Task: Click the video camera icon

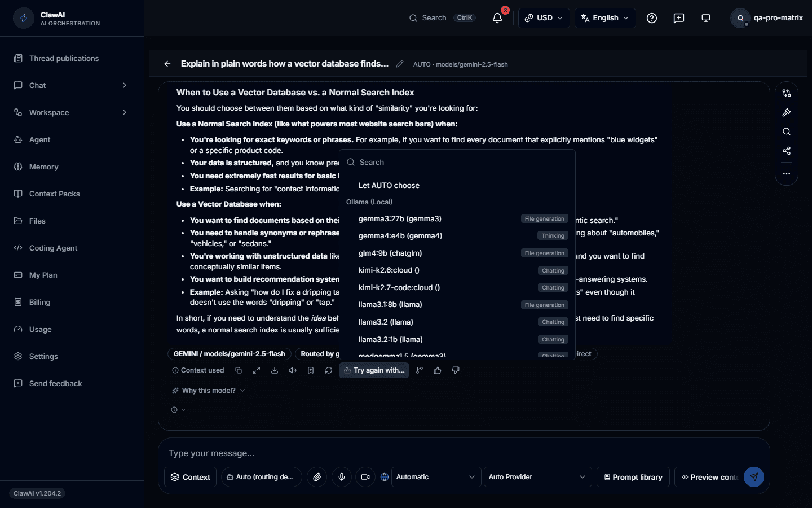Action: click(365, 477)
